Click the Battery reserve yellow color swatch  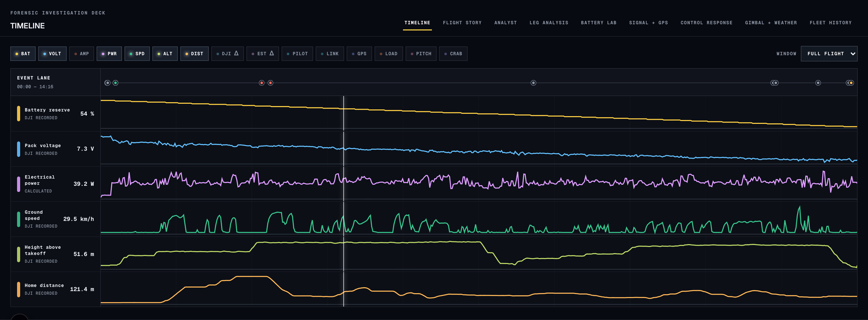click(19, 113)
